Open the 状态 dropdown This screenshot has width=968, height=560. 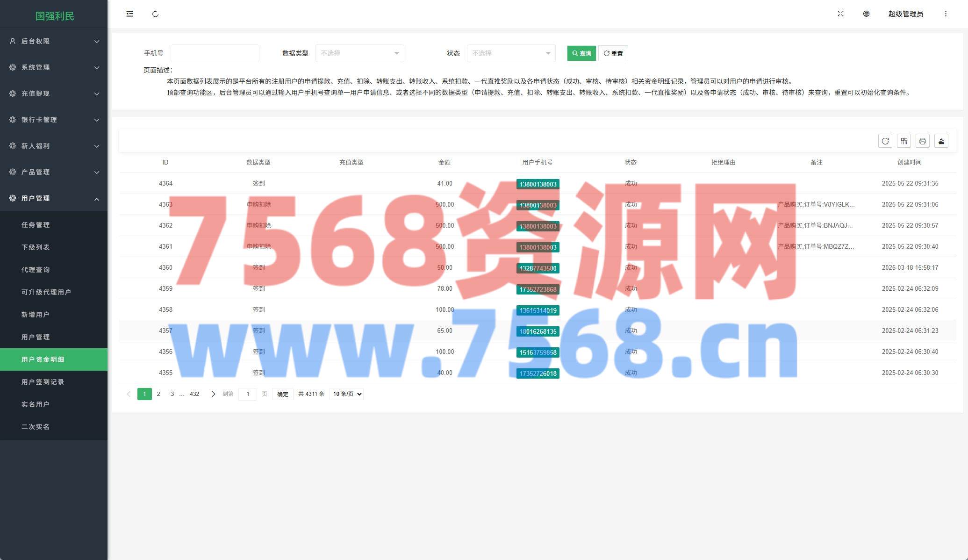[x=511, y=53]
